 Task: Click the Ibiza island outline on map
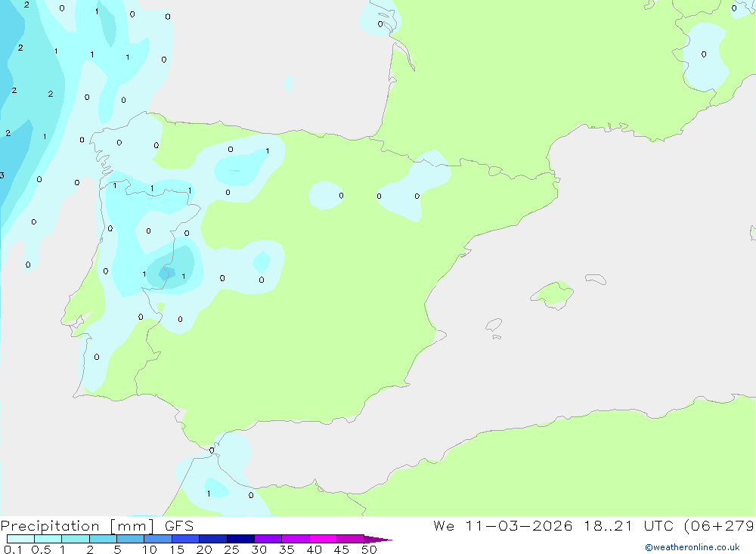tap(494, 325)
